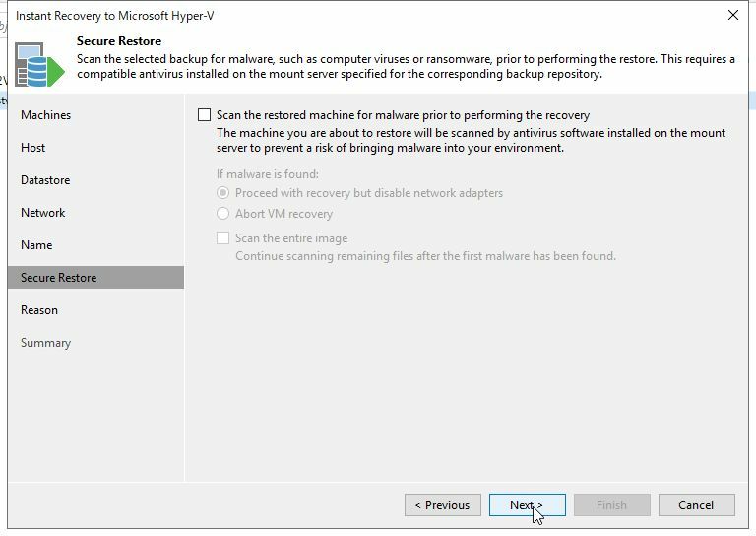Select the Name wizard step
The image size is (756, 536).
(x=36, y=245)
